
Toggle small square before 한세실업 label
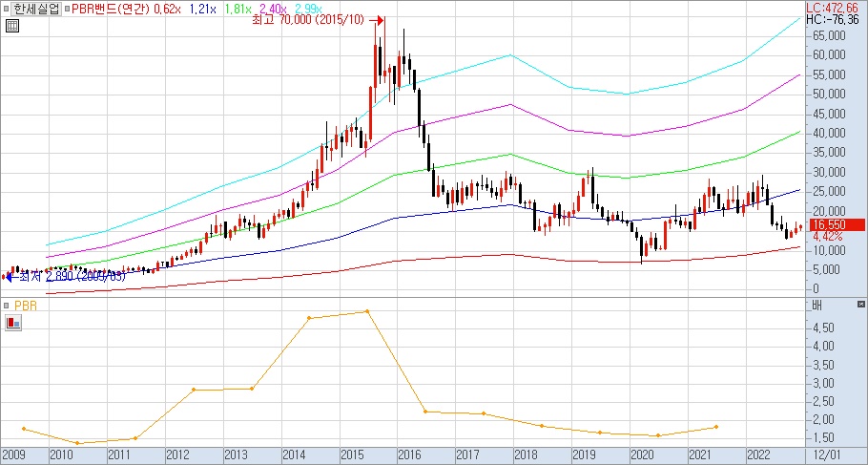coord(6,9)
